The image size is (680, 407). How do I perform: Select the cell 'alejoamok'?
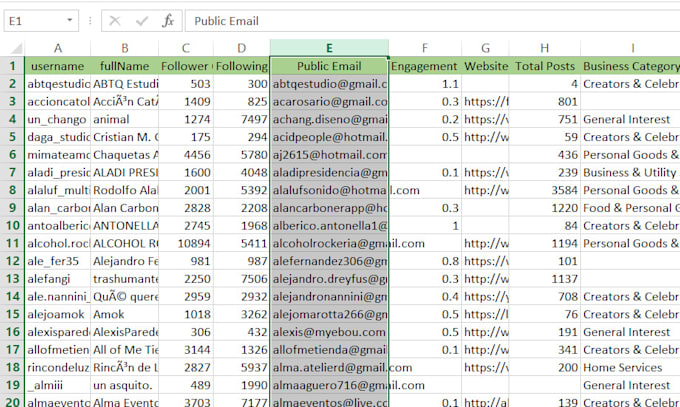(x=58, y=314)
